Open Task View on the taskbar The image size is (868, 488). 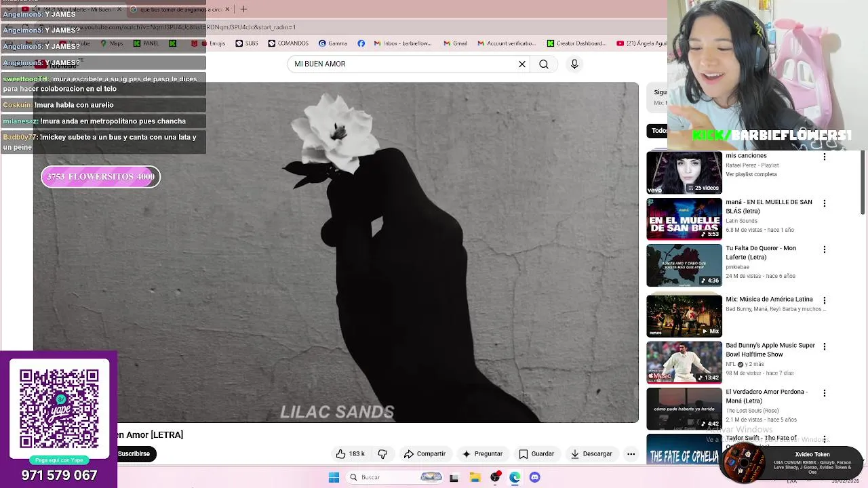[x=454, y=477]
